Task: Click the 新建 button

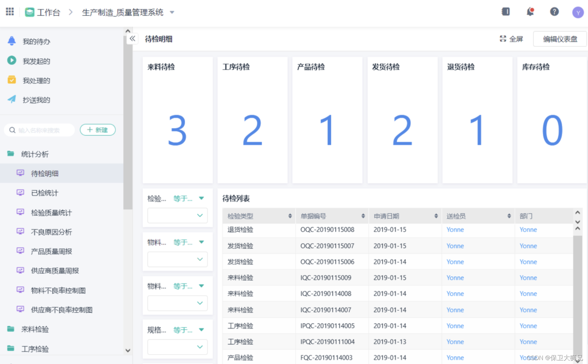Action: 97,130
